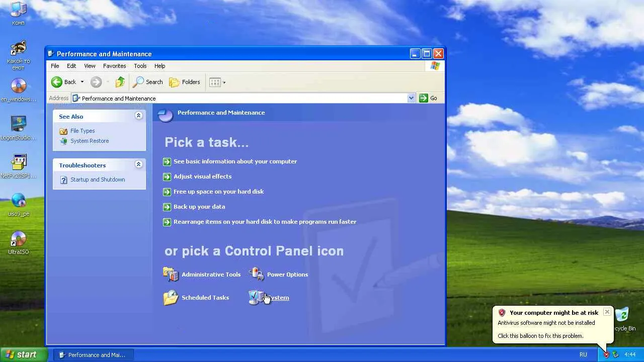Open the window's system menu icon in the title bar
644x362 pixels.
pos(50,54)
